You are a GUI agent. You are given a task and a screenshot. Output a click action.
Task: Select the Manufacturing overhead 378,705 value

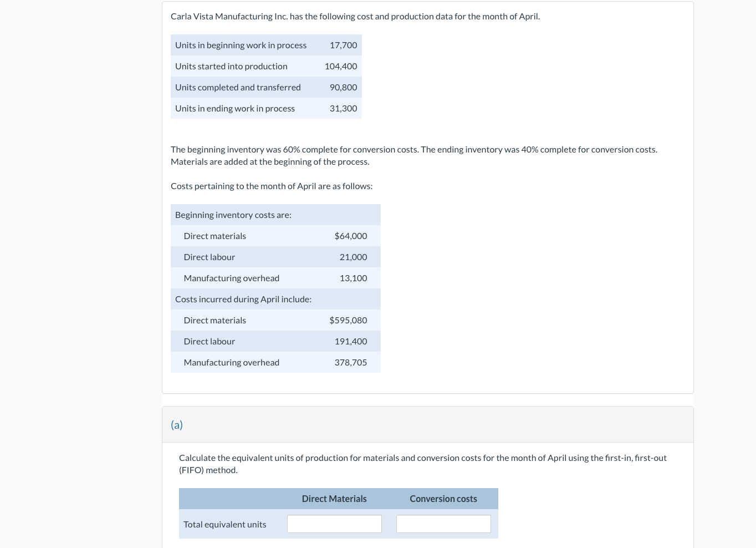(350, 362)
